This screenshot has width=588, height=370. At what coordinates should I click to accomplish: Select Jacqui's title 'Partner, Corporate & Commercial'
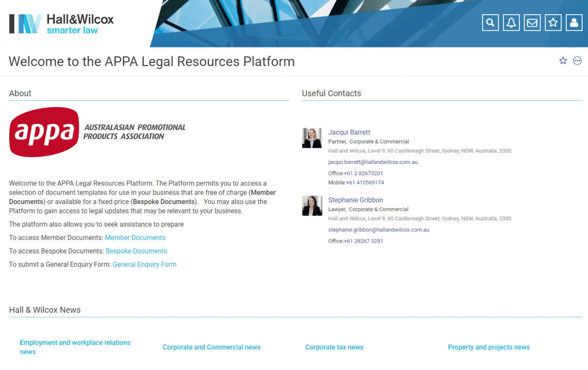(368, 141)
